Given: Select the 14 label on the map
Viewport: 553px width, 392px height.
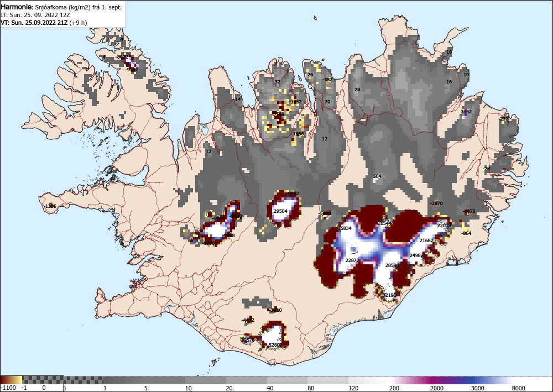Looking at the screenshot, I should pos(238,100).
